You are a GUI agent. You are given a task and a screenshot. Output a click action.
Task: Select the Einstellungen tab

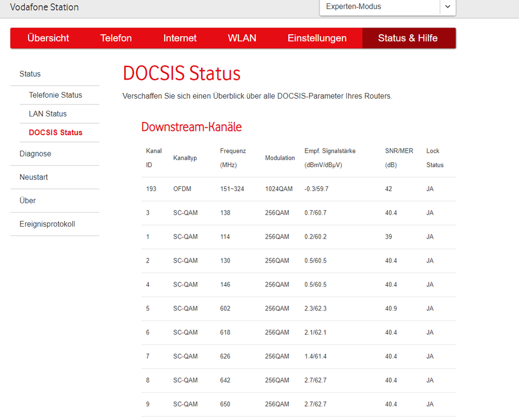(x=317, y=38)
